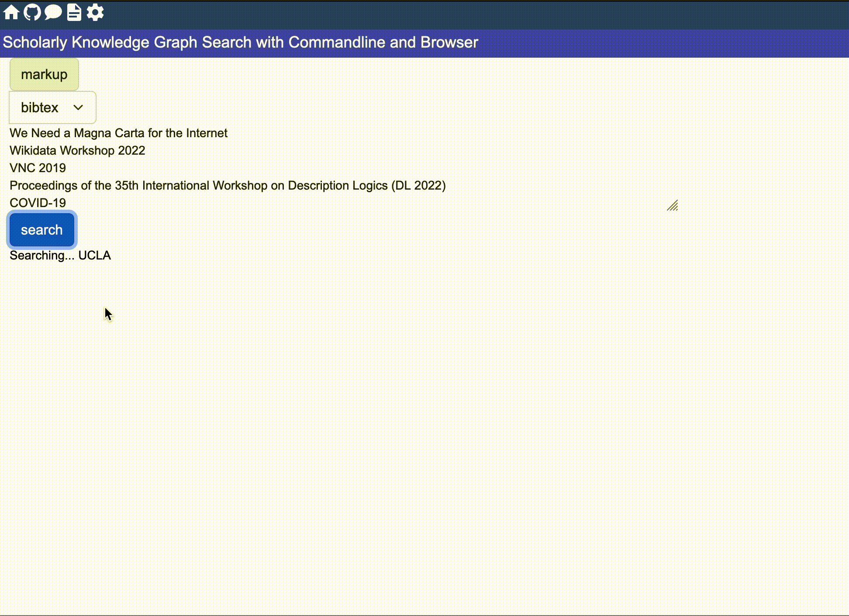
Task: Click the home navigation icon
Action: point(11,13)
